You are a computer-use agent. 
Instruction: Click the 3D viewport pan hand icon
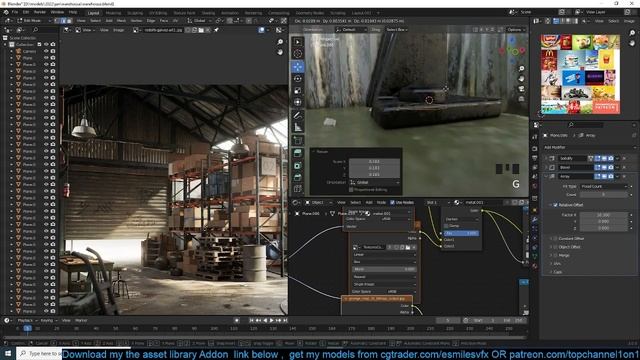(521, 78)
